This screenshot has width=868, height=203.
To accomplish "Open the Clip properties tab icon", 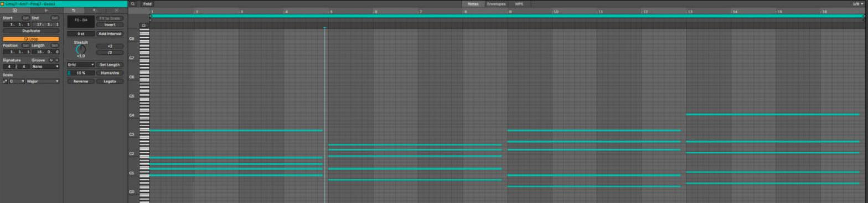I will (14, 11).
